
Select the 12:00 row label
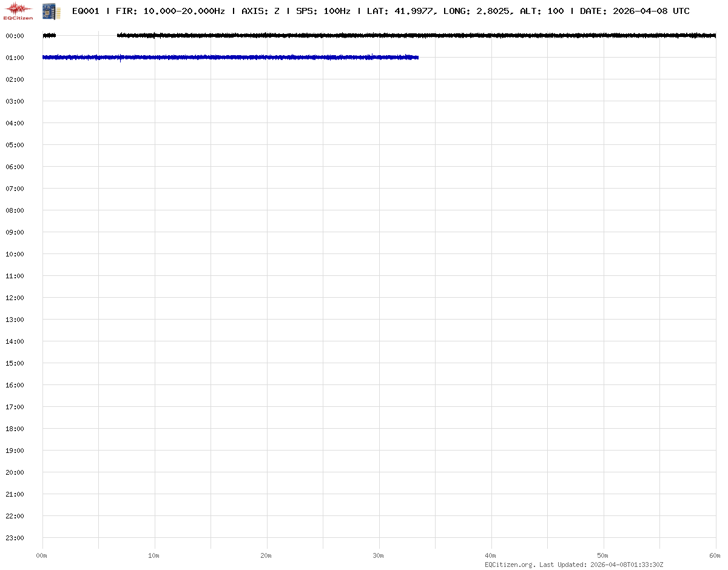15,298
